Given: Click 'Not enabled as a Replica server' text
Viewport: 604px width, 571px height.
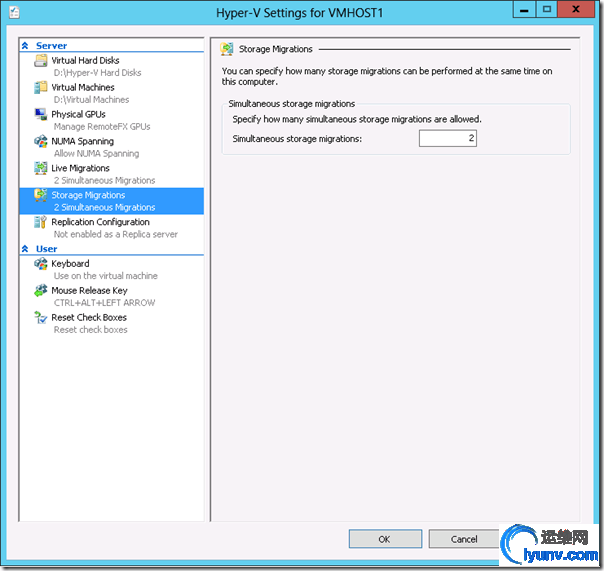Looking at the screenshot, I should tap(116, 235).
